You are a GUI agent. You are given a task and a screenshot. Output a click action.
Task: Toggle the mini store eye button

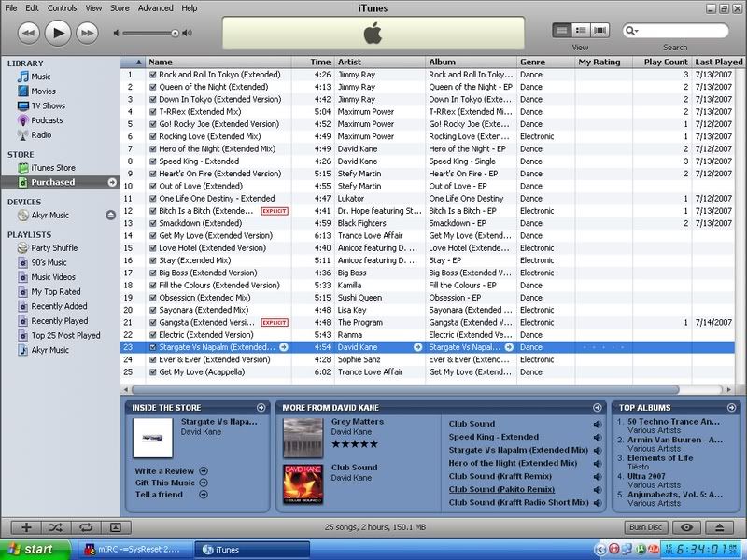(x=686, y=527)
